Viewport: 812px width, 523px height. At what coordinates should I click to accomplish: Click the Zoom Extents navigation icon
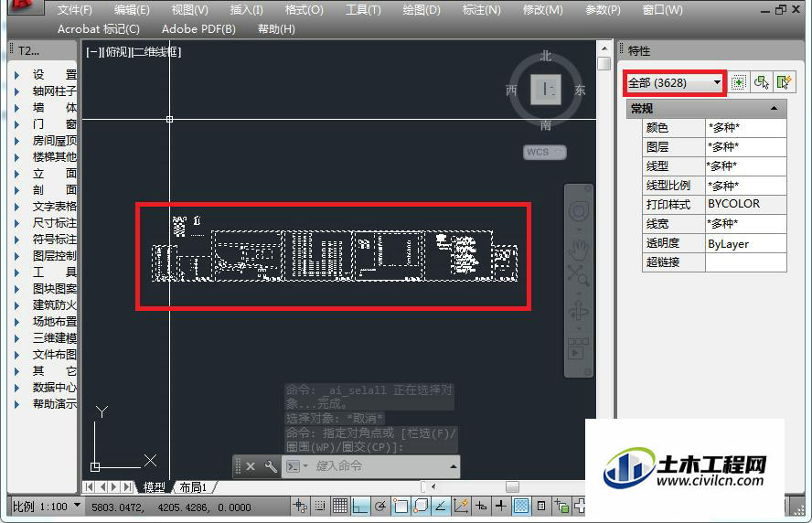coord(579,275)
